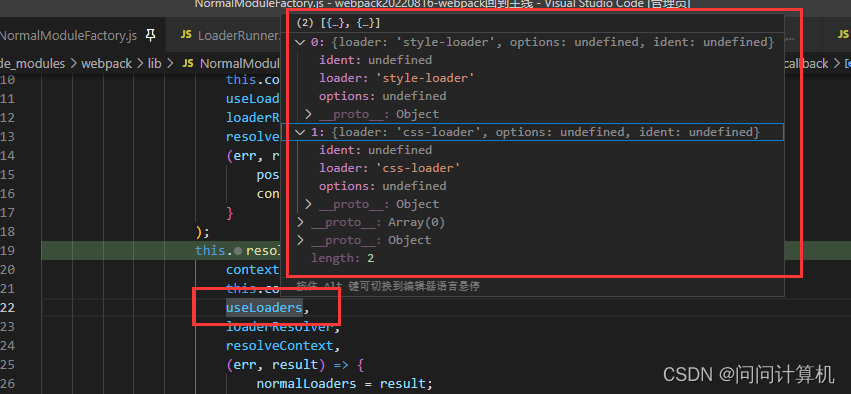This screenshot has width=851, height=394.
Task: Switch to the NormalModuleFactory.js editor tab
Action: coord(68,36)
